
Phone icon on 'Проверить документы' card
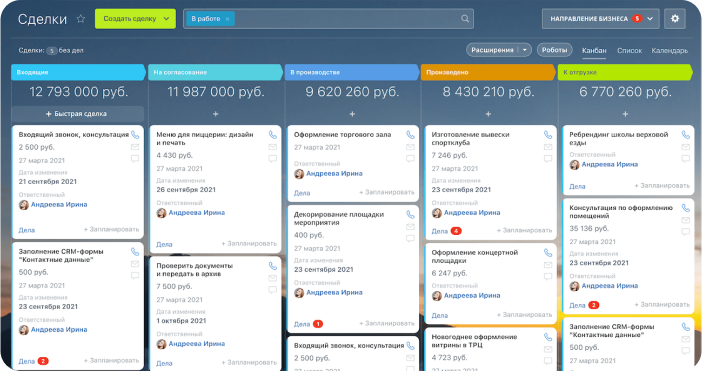point(272,266)
